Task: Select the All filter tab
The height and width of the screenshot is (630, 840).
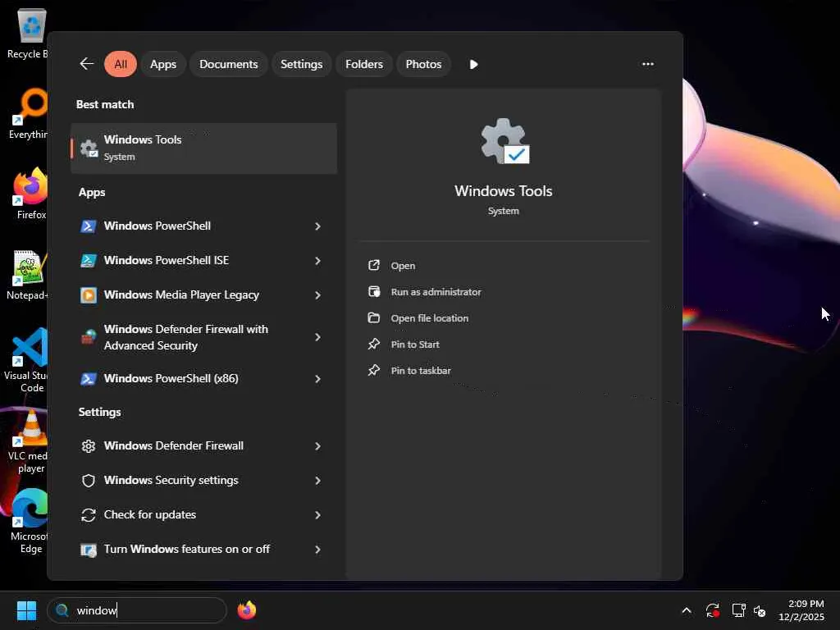Action: (121, 64)
